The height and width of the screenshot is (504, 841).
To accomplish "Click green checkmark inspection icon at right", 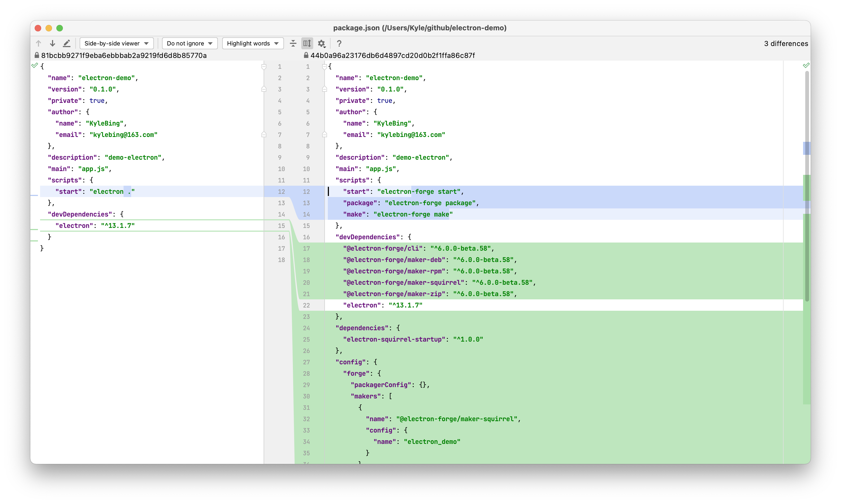I will point(806,65).
